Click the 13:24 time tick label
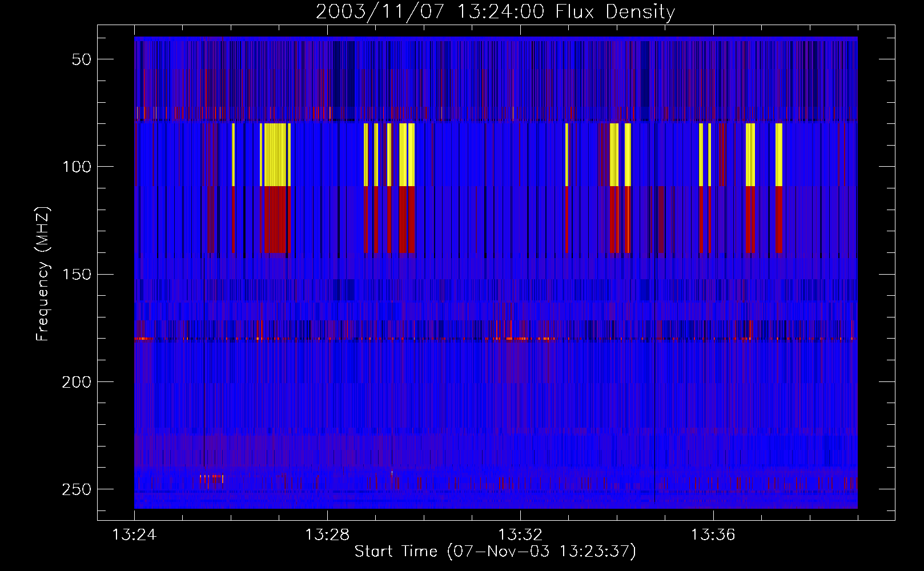The height and width of the screenshot is (571, 924). click(134, 535)
